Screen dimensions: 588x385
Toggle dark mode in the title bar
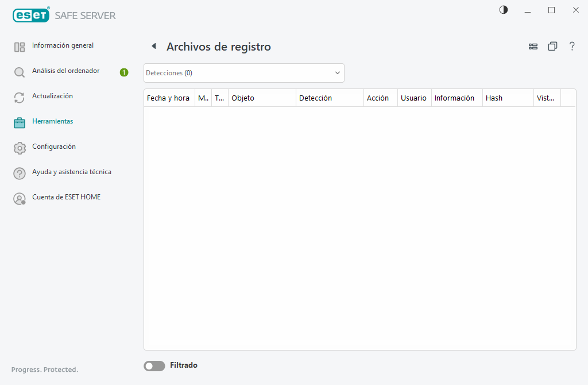(x=503, y=10)
